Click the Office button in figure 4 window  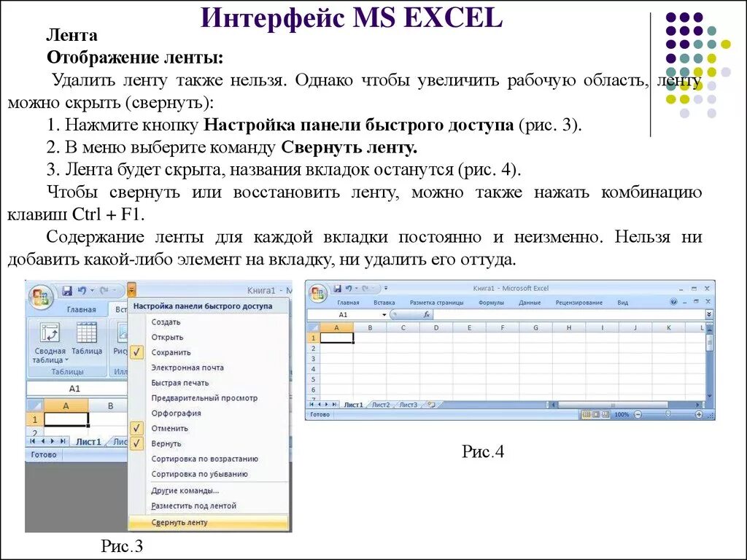[318, 293]
